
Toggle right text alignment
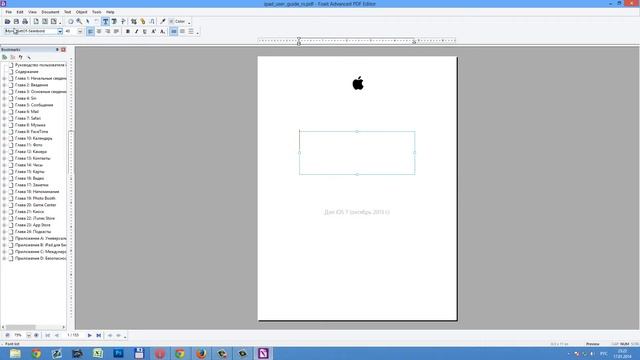(x=108, y=31)
